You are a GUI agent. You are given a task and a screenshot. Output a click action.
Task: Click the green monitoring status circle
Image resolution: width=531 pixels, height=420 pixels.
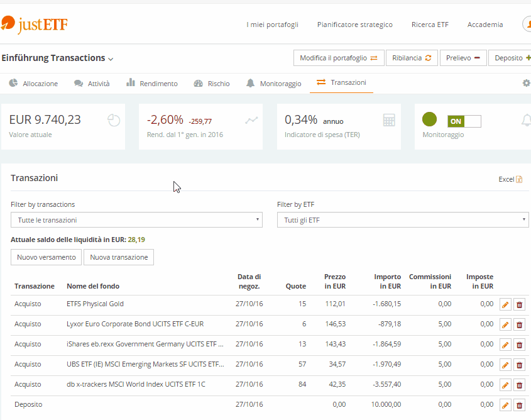(x=429, y=119)
